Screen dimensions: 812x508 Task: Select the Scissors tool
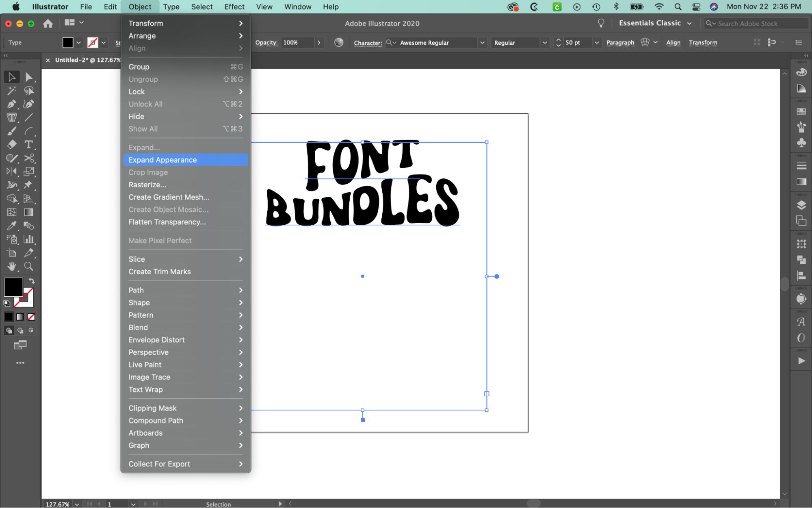(29, 158)
